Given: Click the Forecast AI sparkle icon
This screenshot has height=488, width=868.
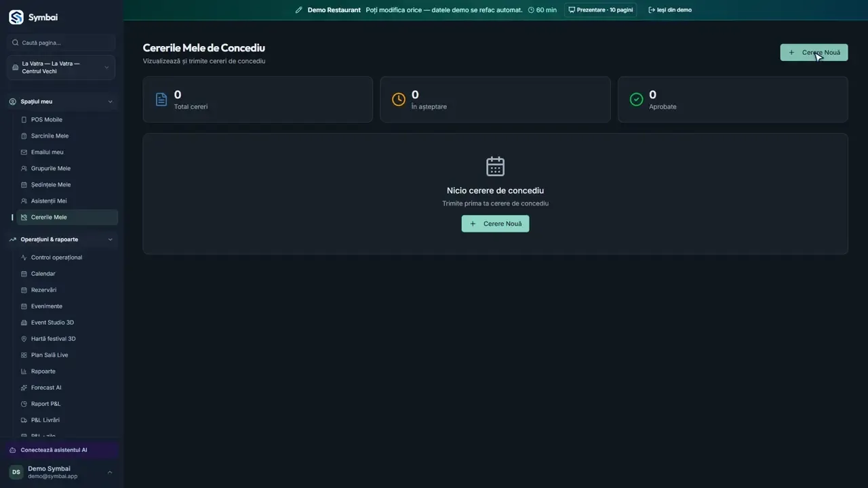Looking at the screenshot, I should 24,388.
